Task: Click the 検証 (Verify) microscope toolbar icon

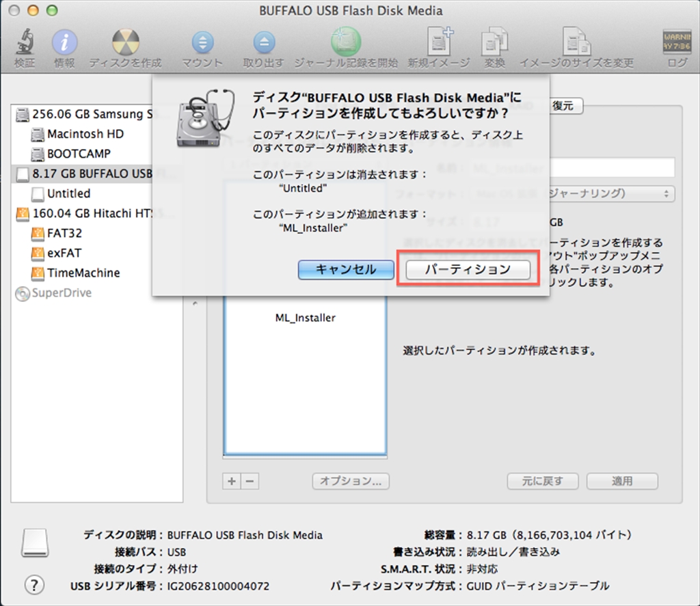Action: coord(25,41)
